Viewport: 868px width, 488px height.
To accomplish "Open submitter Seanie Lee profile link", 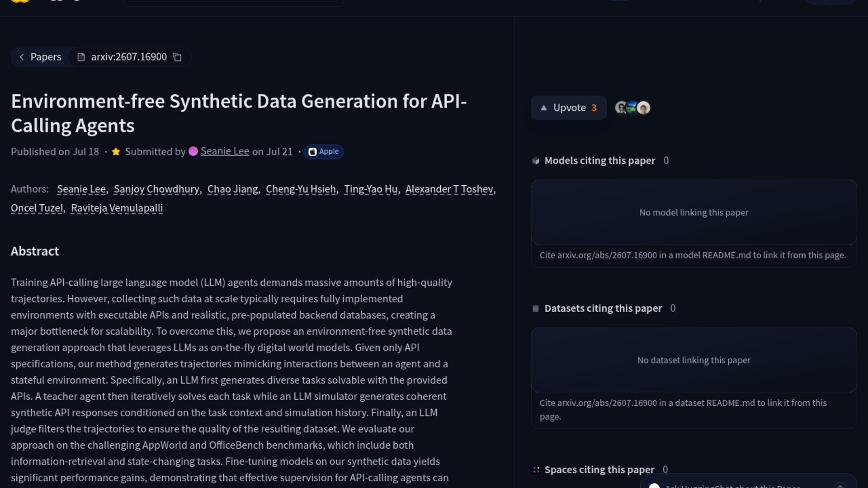I will pyautogui.click(x=225, y=151).
